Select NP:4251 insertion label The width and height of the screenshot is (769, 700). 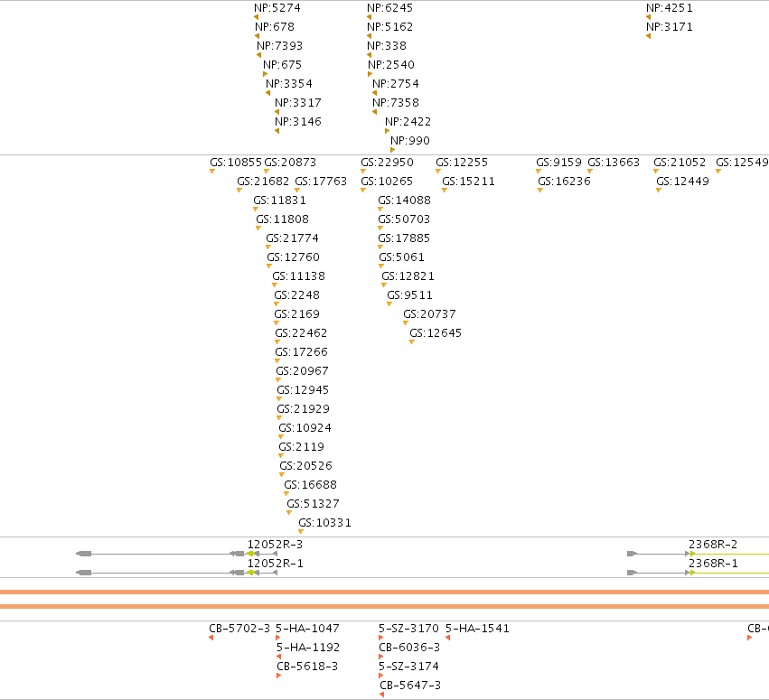669,8
